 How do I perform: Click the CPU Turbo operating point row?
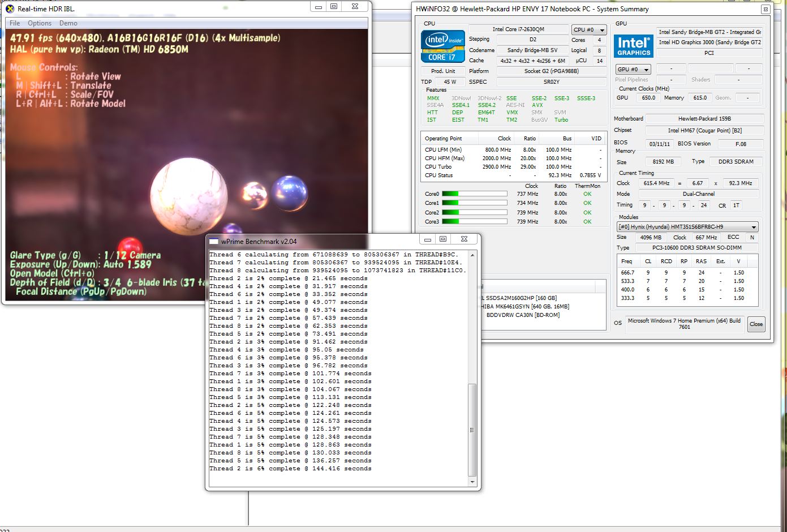[513, 167]
